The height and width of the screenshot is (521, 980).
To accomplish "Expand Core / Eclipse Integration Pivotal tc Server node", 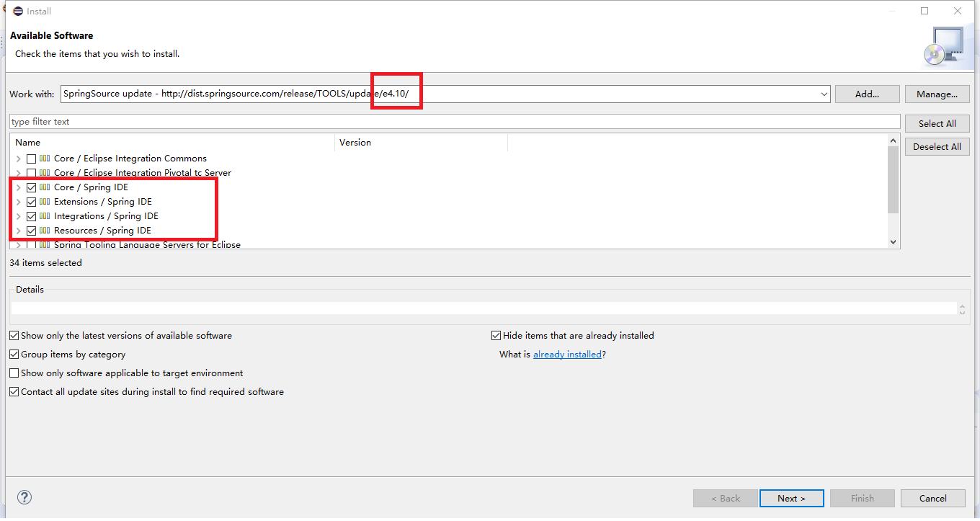I will coord(18,173).
